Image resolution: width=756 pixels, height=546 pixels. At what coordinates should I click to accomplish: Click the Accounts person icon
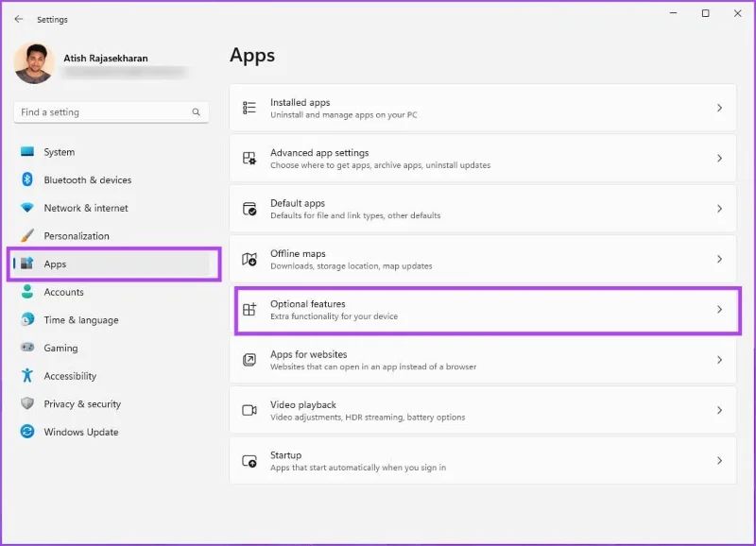click(x=27, y=292)
